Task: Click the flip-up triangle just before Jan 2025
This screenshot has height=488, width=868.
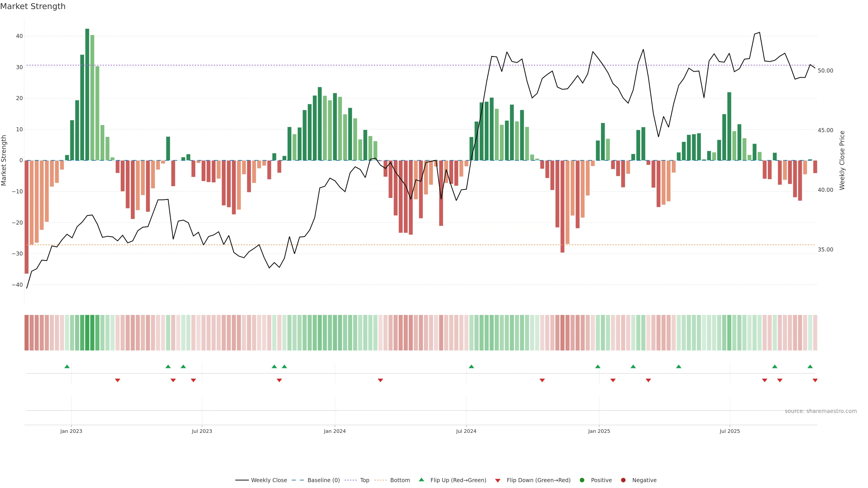Action: point(598,366)
